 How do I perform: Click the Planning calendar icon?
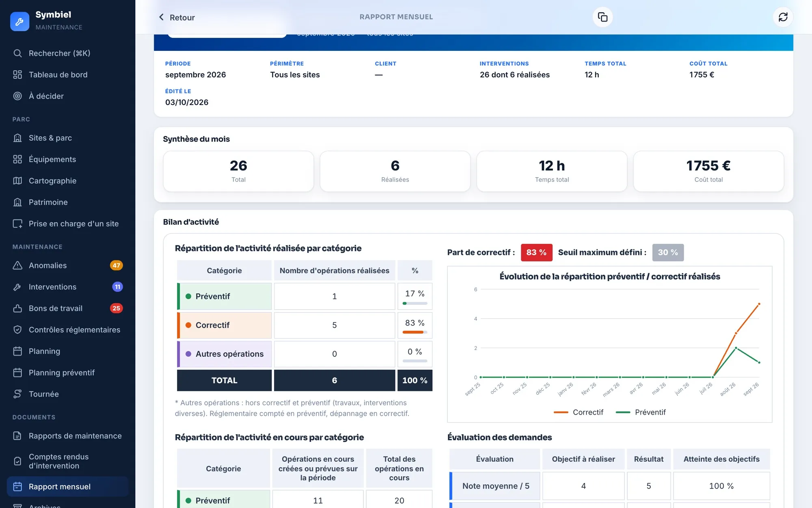coord(17,351)
